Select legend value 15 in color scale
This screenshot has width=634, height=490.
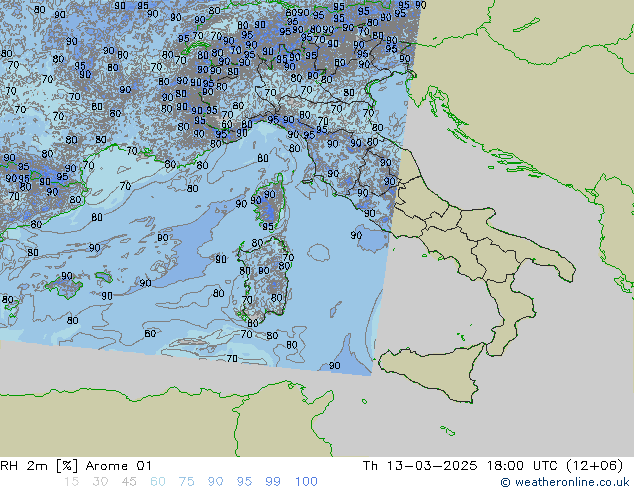(x=71, y=482)
